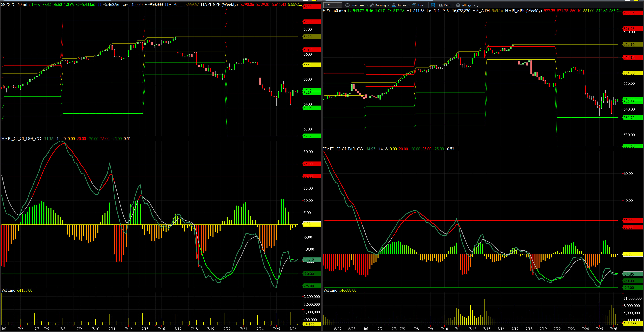Click the Studies flask icon
644x332 pixels.
(394, 5)
